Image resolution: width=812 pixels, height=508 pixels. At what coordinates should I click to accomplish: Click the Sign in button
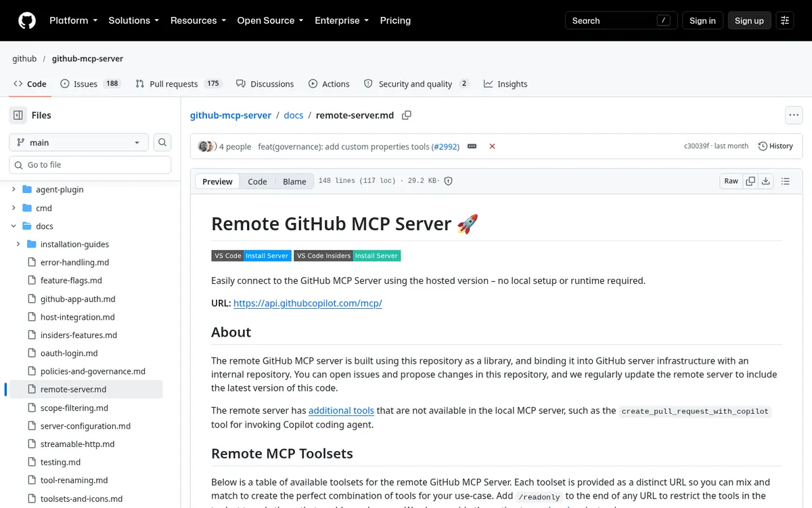[702, 20]
